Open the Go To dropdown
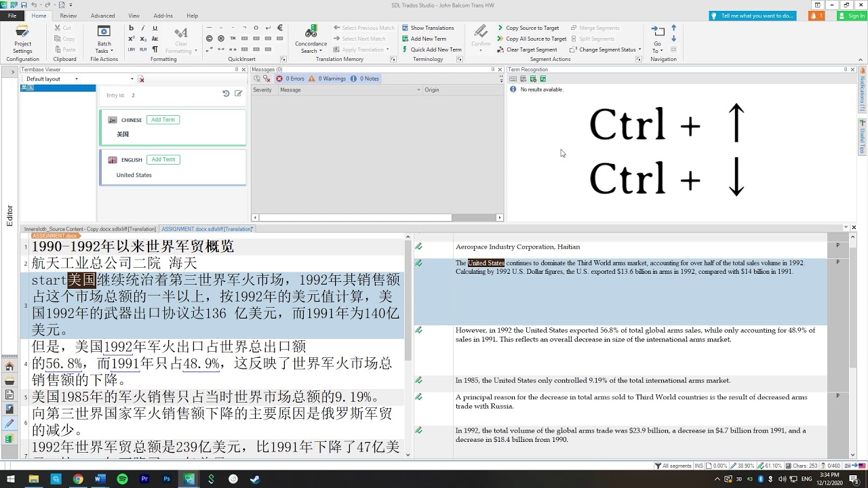Screen dimensions: 868x488 tap(658, 39)
